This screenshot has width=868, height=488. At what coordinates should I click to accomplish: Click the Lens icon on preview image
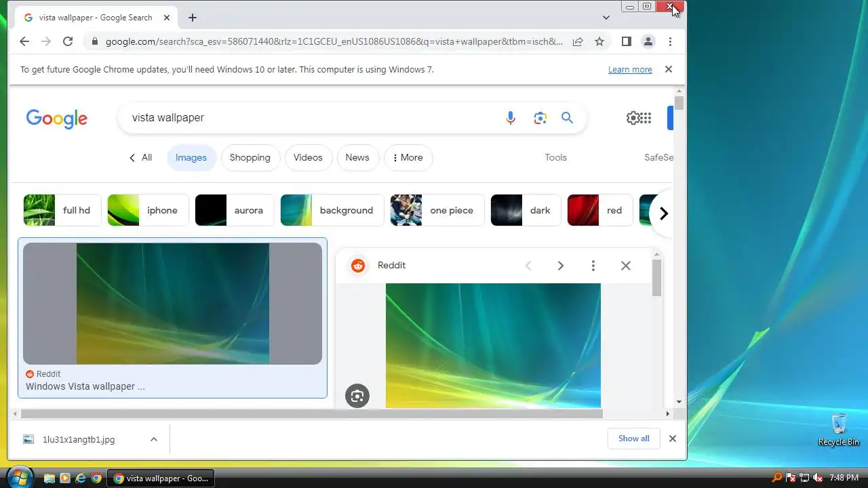click(357, 396)
